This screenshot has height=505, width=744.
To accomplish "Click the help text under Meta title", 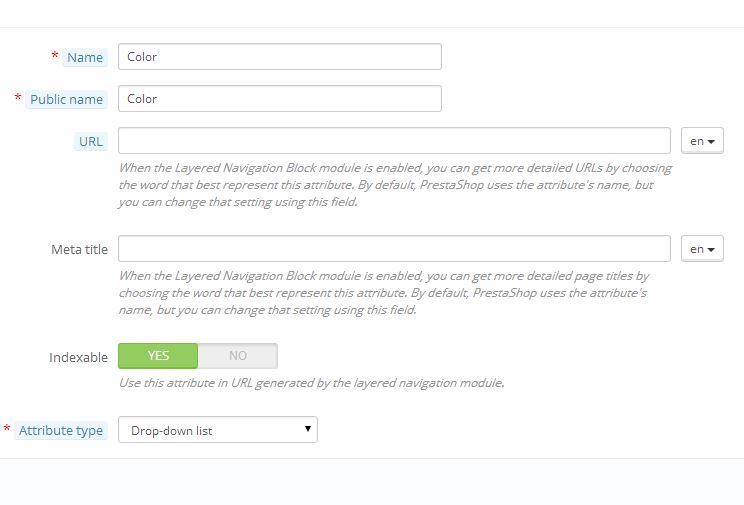I will point(394,293).
